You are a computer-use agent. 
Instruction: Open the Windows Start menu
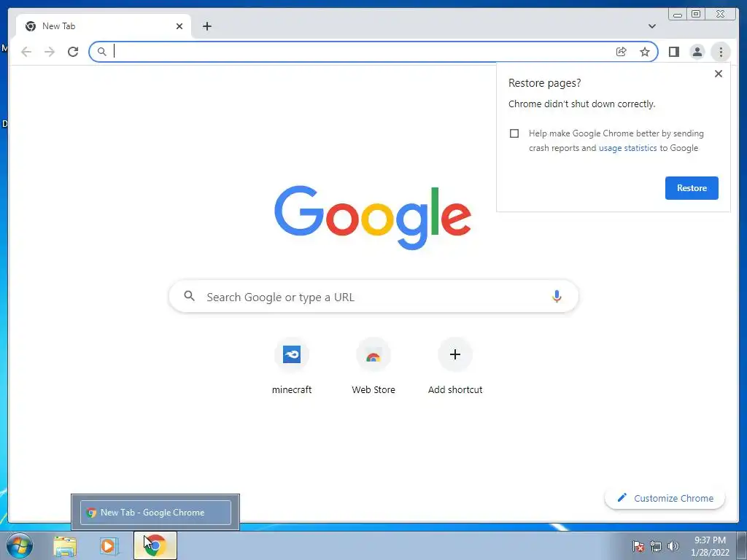(20, 545)
